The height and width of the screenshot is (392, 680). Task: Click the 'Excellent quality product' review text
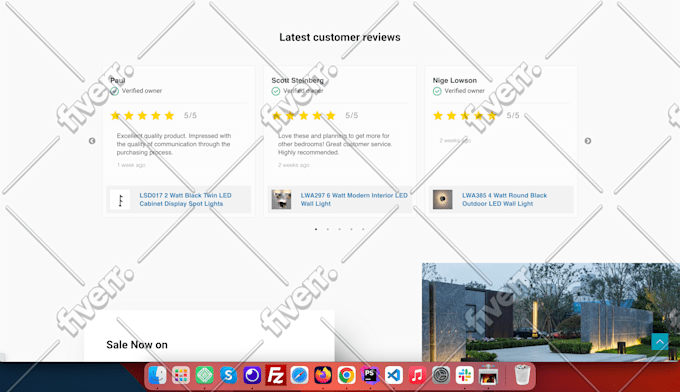pos(173,144)
